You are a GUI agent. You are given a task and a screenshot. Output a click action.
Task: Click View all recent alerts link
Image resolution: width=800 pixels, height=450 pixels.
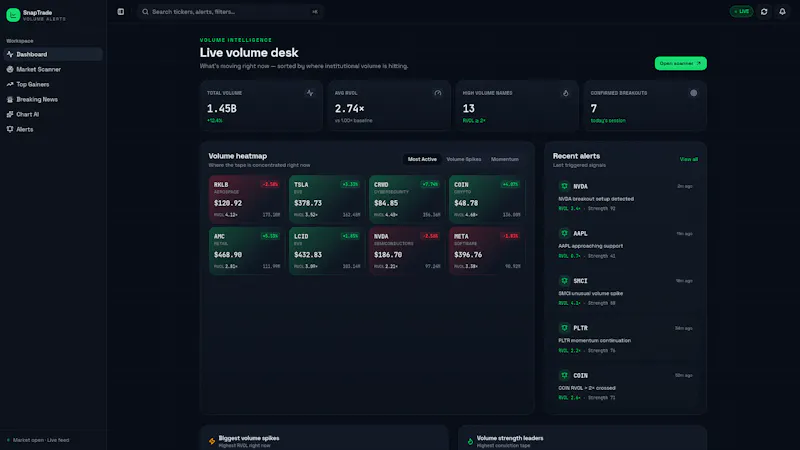click(x=688, y=159)
